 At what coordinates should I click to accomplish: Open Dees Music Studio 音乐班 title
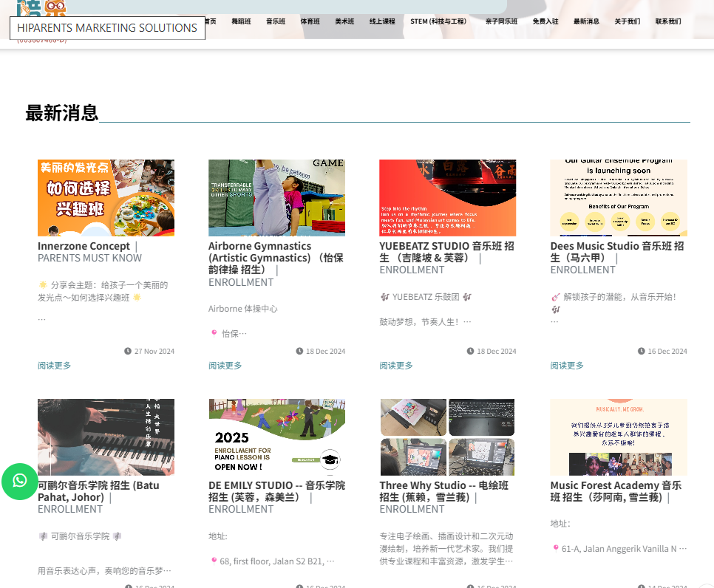tap(617, 252)
